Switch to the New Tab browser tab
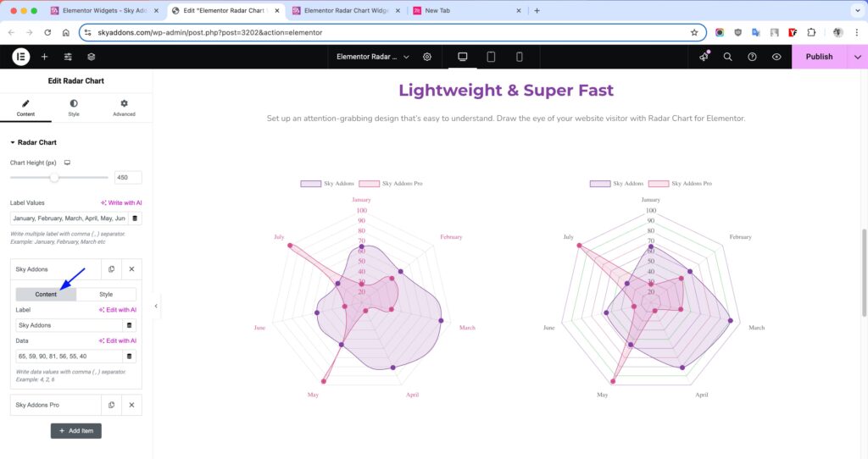This screenshot has height=459, width=868. point(467,10)
